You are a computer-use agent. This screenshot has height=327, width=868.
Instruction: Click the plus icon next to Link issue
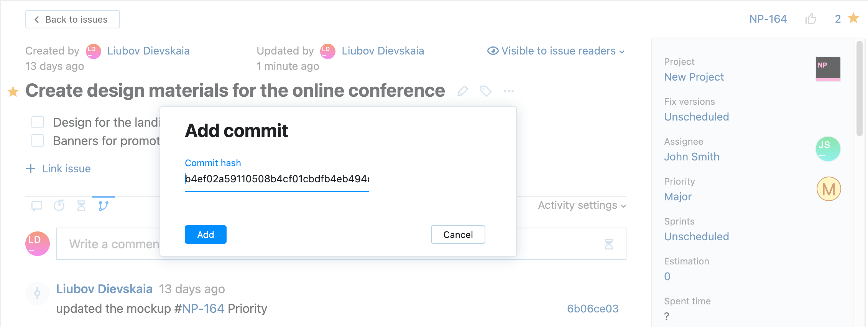(31, 168)
